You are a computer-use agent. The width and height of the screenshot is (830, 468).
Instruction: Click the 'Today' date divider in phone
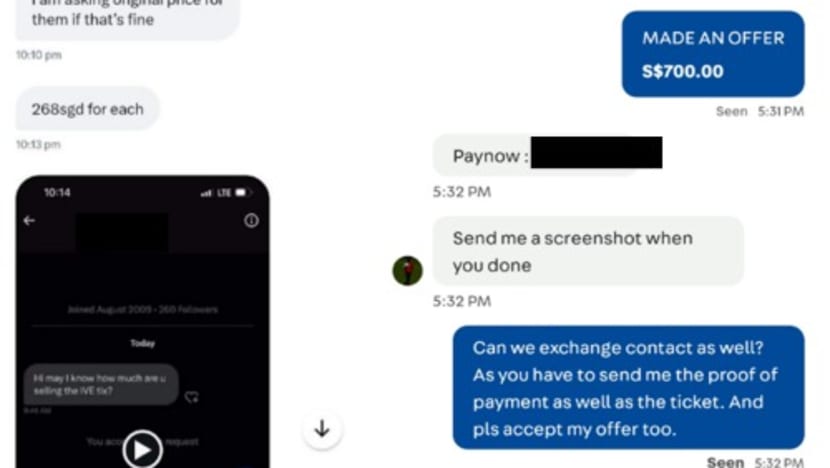pyautogui.click(x=142, y=343)
